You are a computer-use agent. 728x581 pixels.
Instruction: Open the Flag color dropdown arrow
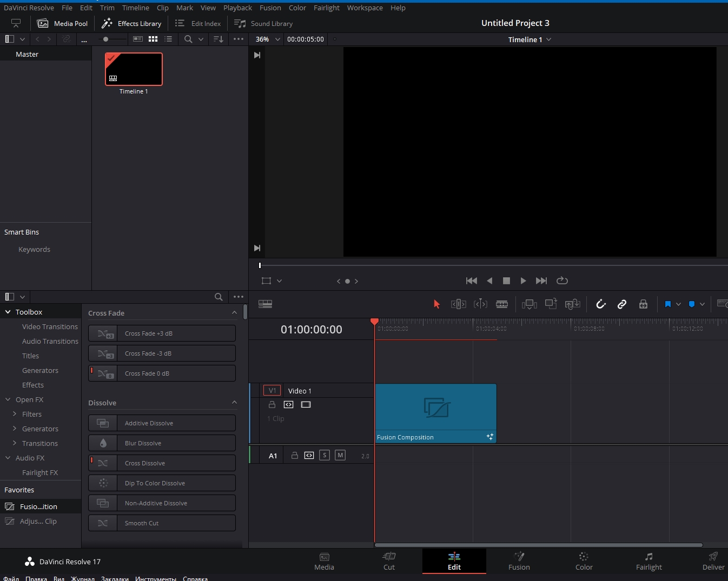(678, 304)
